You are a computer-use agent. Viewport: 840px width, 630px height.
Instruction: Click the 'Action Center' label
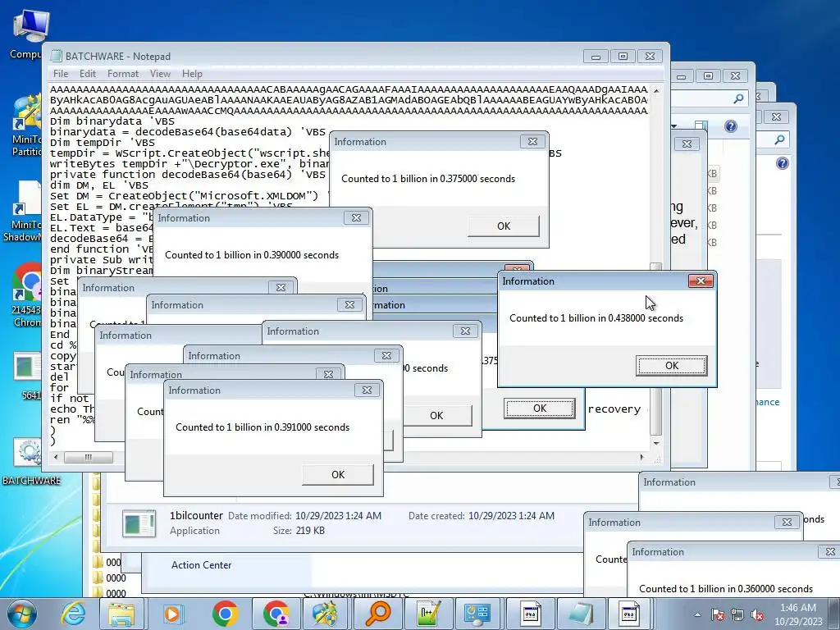pos(202,564)
